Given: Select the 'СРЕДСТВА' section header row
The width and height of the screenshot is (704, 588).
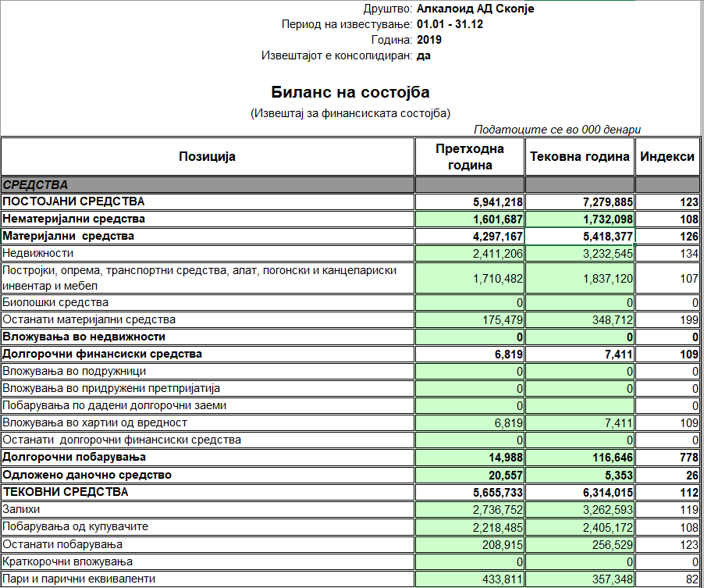Looking at the screenshot, I should pyautogui.click(x=207, y=185).
